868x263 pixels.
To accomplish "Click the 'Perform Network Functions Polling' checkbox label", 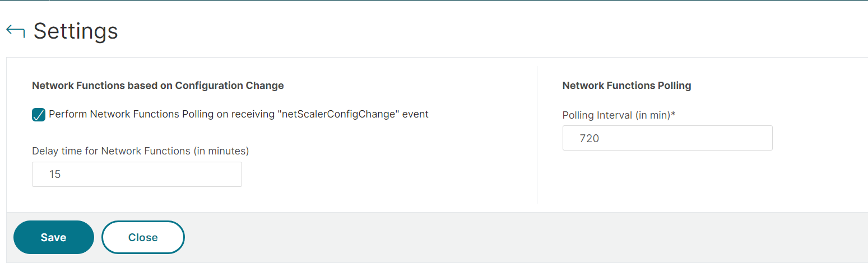I will pyautogui.click(x=239, y=114).
